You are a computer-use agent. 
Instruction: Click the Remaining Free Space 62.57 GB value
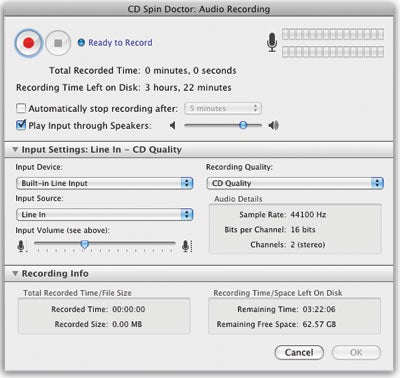(319, 324)
